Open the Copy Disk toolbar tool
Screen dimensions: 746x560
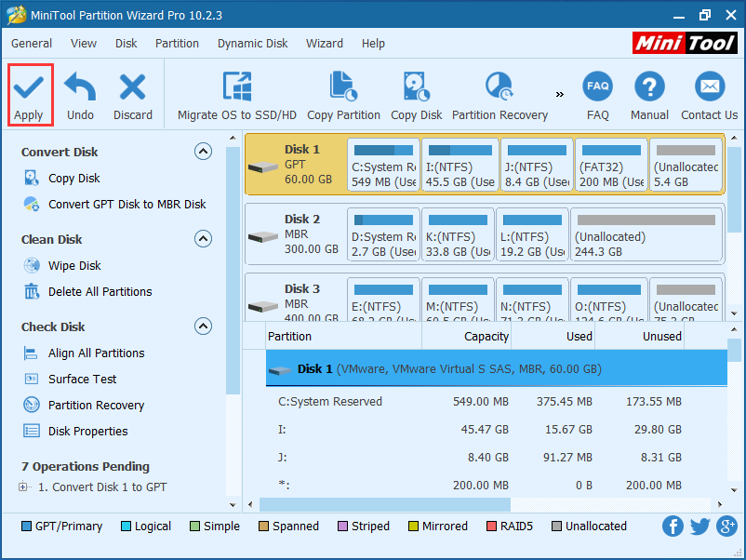tap(417, 95)
